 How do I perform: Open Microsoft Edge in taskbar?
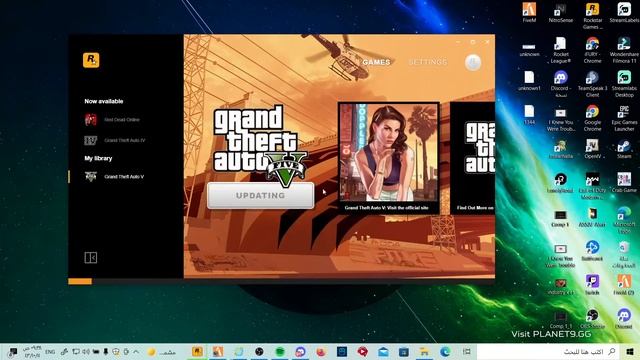(x=445, y=351)
